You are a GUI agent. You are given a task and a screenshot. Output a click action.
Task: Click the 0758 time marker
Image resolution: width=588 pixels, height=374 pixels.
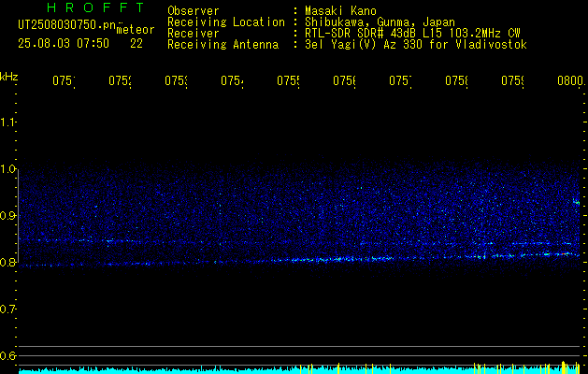457,81
